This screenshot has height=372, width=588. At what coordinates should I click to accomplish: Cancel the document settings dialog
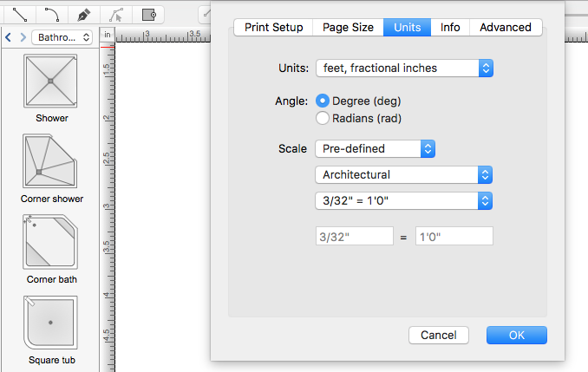tap(439, 335)
